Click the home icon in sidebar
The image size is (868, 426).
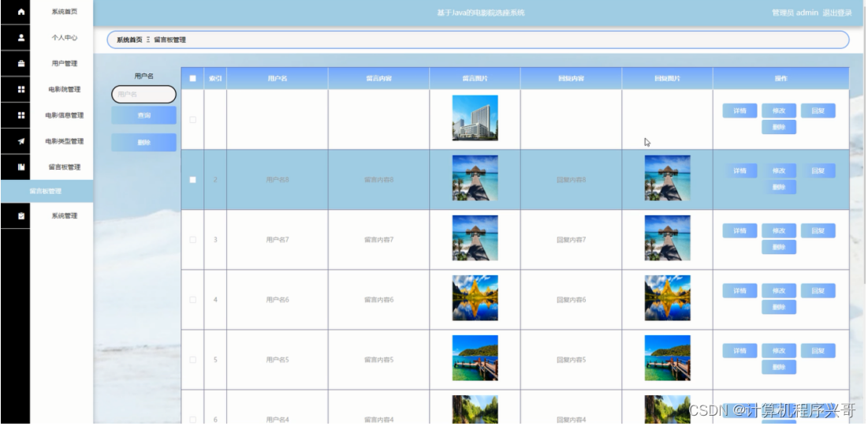tap(21, 12)
